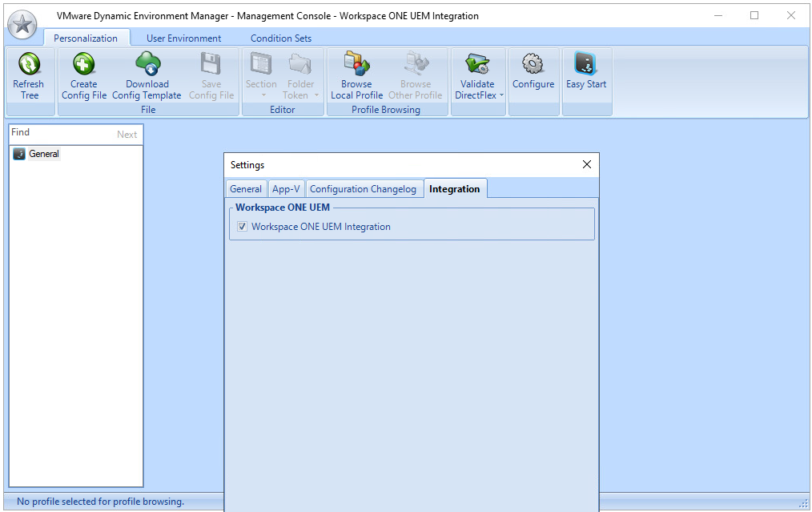Maximize the Management Console window
Image resolution: width=812 pixels, height=512 pixels.
(754, 15)
